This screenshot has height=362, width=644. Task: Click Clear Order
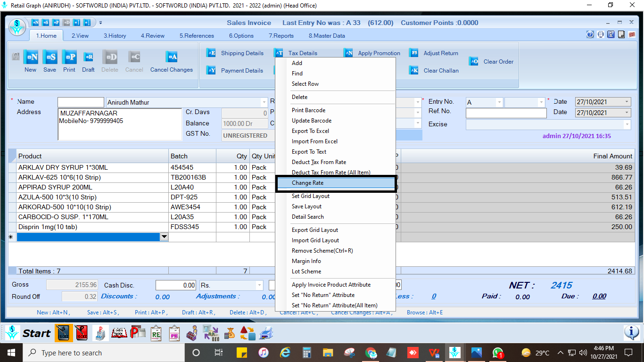tap(491, 62)
